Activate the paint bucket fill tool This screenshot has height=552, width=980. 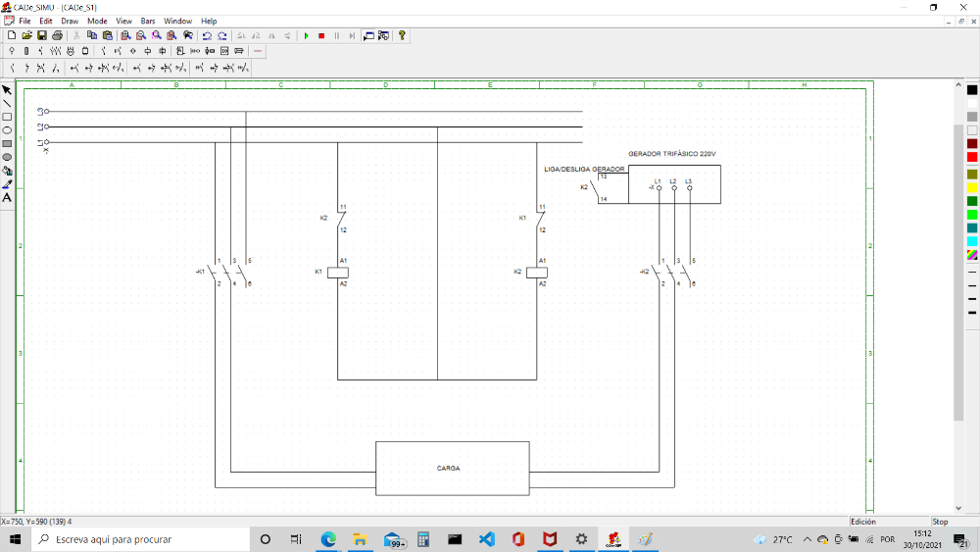[x=7, y=171]
